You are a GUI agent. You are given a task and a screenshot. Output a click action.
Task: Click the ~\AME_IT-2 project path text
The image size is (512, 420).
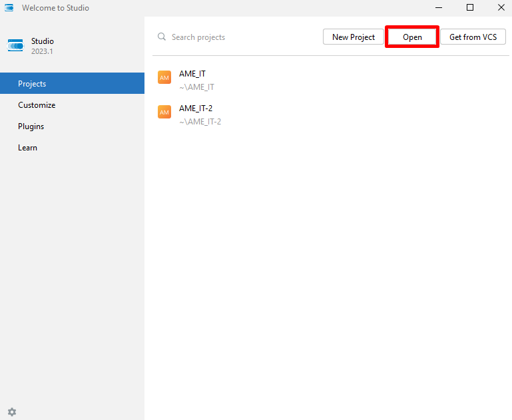tap(200, 122)
